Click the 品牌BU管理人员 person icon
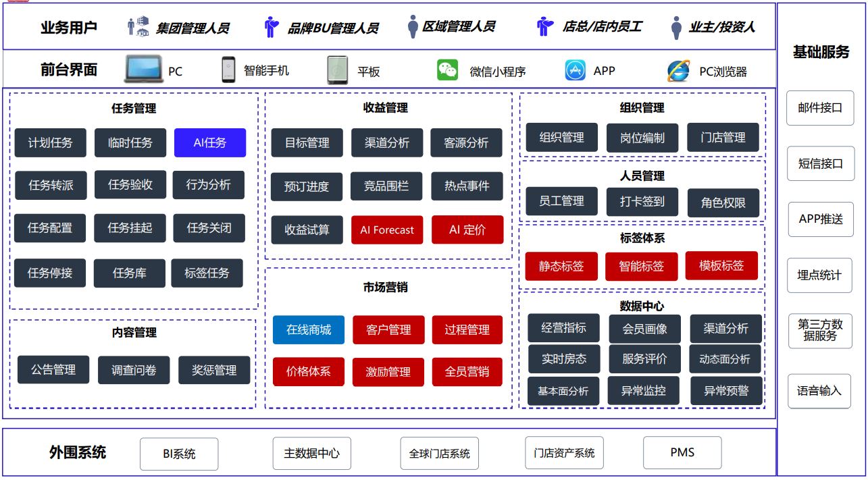Screen dimensions: 868x480 [x=271, y=28]
